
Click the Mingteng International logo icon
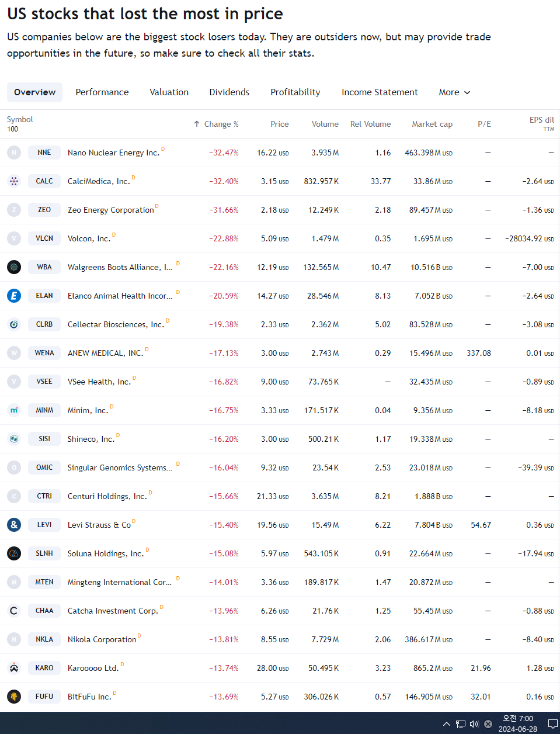click(14, 582)
